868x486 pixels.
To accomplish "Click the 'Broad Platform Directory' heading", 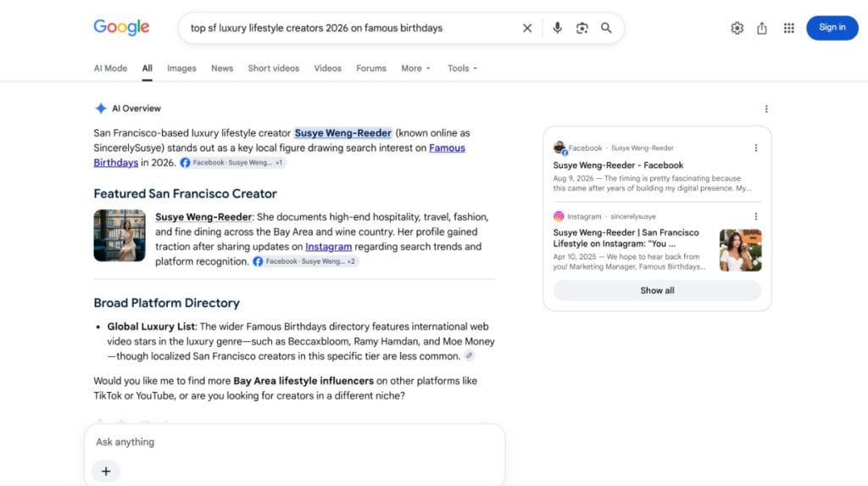I will coord(167,303).
